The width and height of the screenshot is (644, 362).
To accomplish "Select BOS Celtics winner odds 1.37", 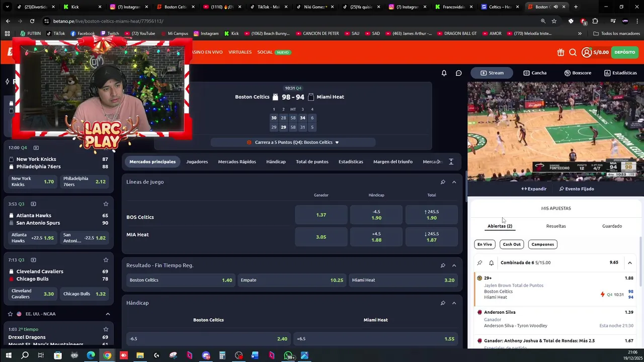I will point(321,215).
